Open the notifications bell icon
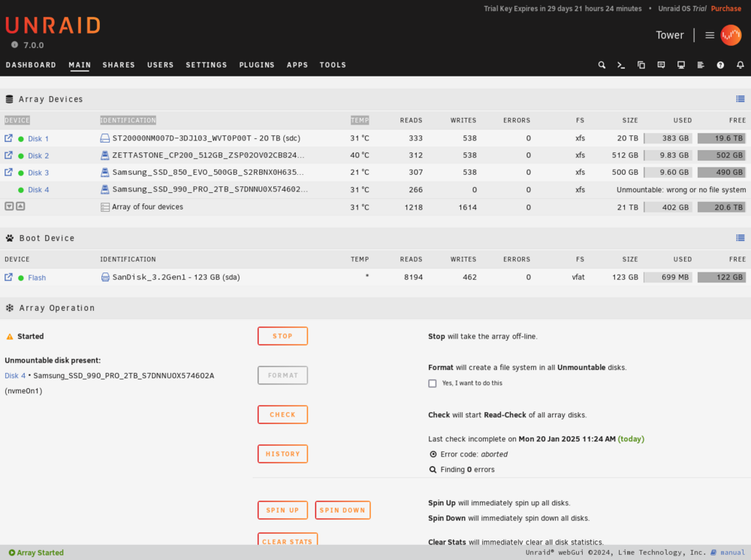Image resolution: width=751 pixels, height=560 pixels. pyautogui.click(x=740, y=65)
